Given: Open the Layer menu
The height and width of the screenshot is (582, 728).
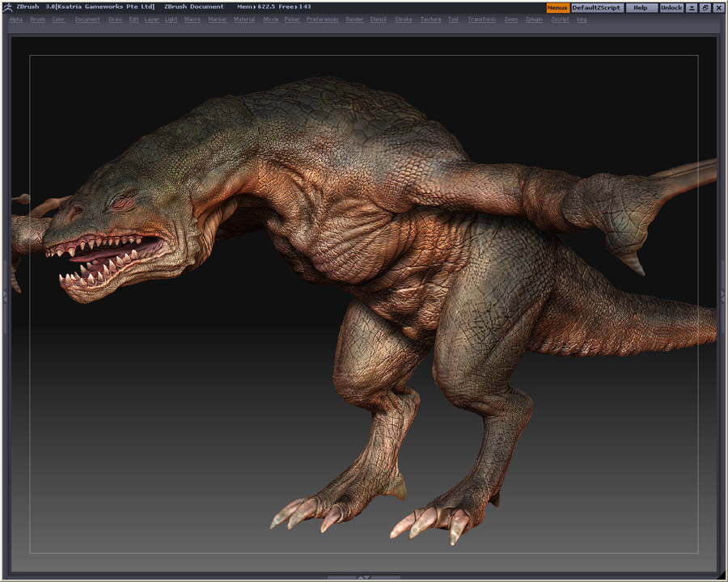Looking at the screenshot, I should pyautogui.click(x=151, y=19).
